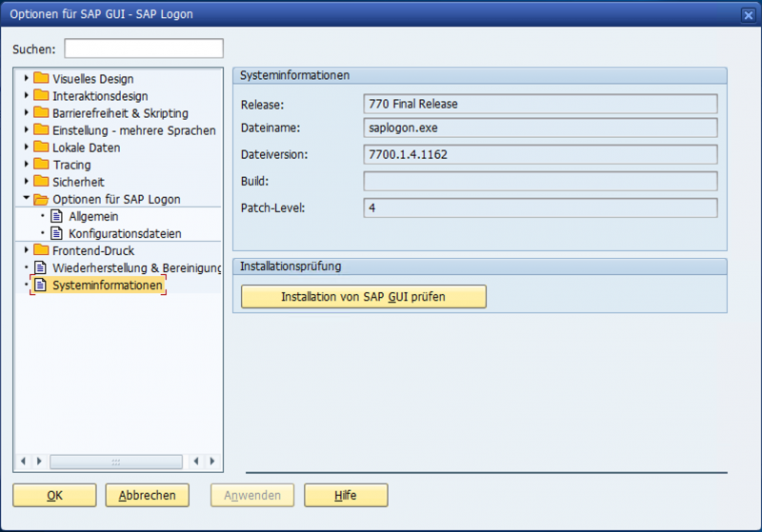Open Hilfe
762x532 pixels.
coord(346,495)
